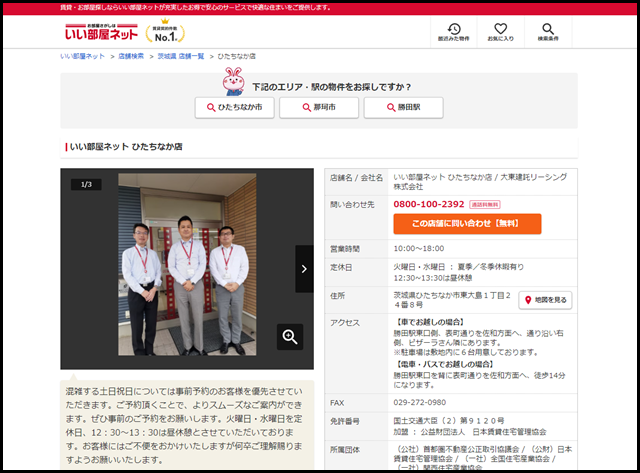Screen dimensions: 640x473
Task: Open the favorites heart icon
Action: 500,32
